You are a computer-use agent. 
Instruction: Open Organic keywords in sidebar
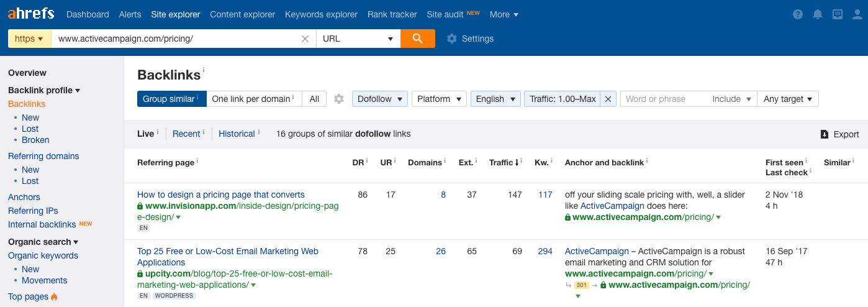tap(43, 255)
